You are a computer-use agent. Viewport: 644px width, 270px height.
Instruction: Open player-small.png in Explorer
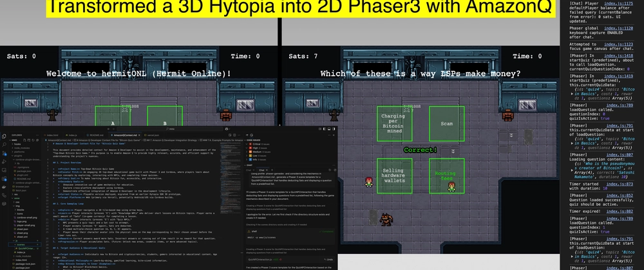[x=26, y=226]
